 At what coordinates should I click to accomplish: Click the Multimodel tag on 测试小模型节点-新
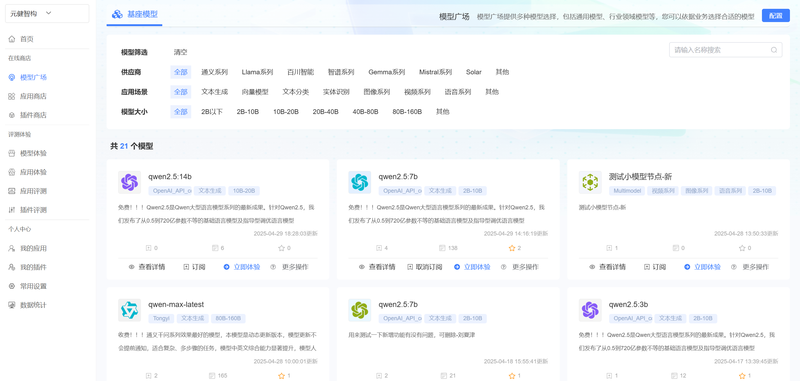(x=627, y=191)
